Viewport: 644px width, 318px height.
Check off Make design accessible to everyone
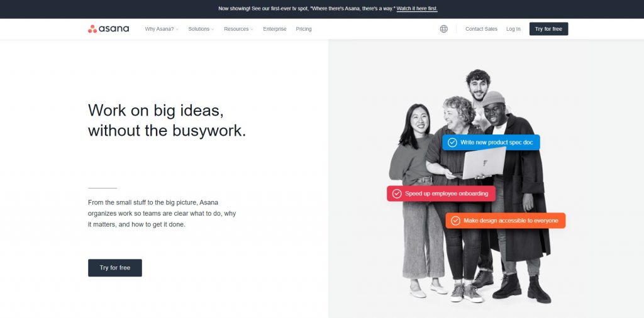pos(455,221)
